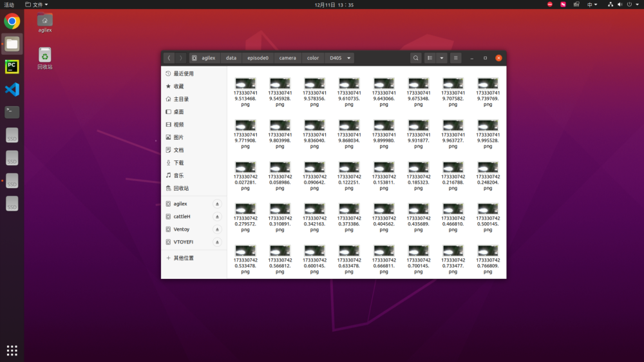Image resolution: width=644 pixels, height=362 pixels.
Task: Open Visual Studio Code from the dock
Action: [x=12, y=90]
